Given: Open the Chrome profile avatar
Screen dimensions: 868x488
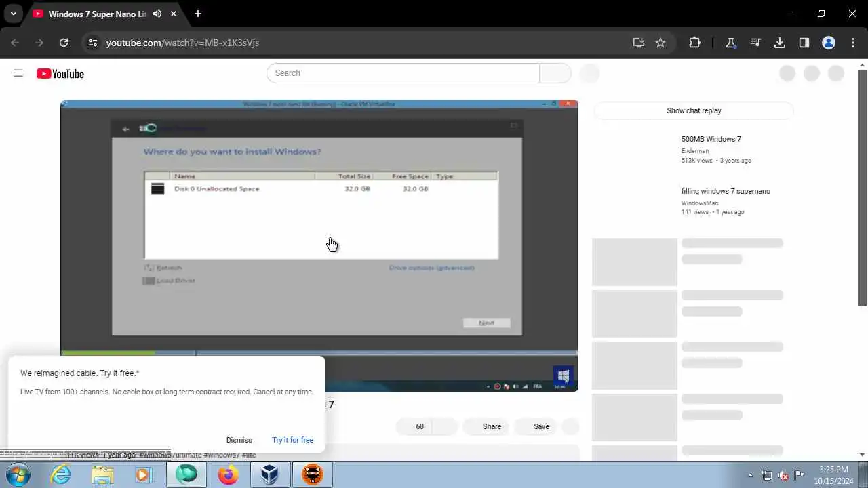Looking at the screenshot, I should [x=829, y=43].
